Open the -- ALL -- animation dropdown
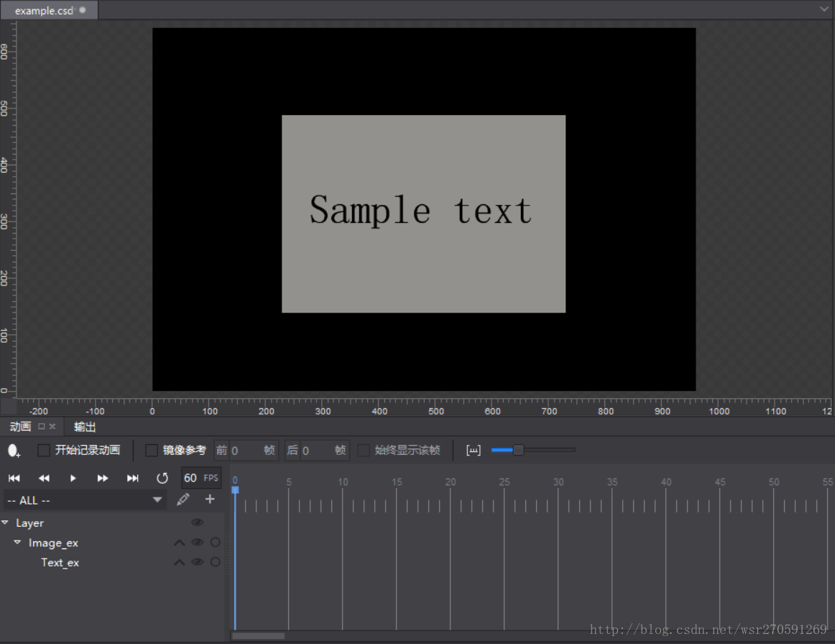This screenshot has height=644, width=835. 86,500
